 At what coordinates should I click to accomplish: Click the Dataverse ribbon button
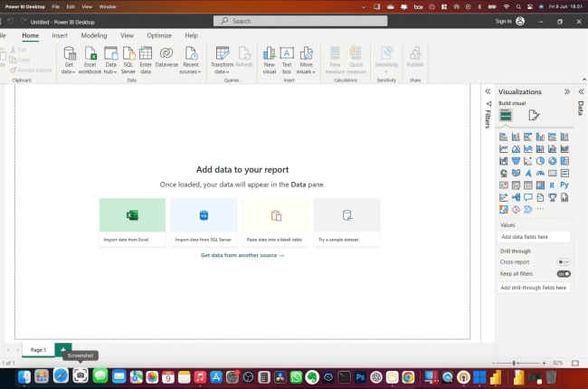pos(166,57)
